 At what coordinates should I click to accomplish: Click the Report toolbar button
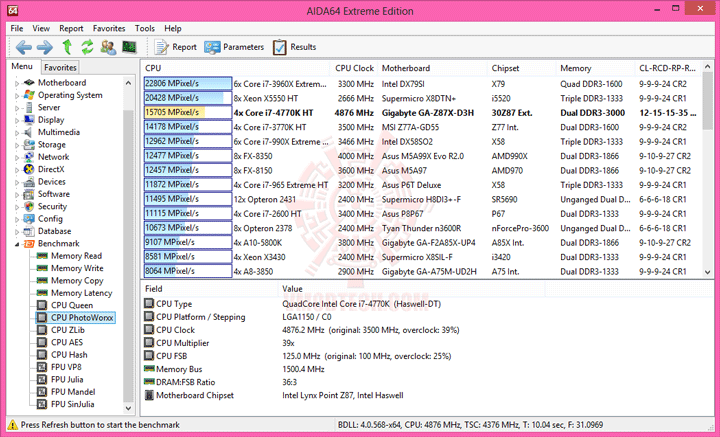[175, 47]
